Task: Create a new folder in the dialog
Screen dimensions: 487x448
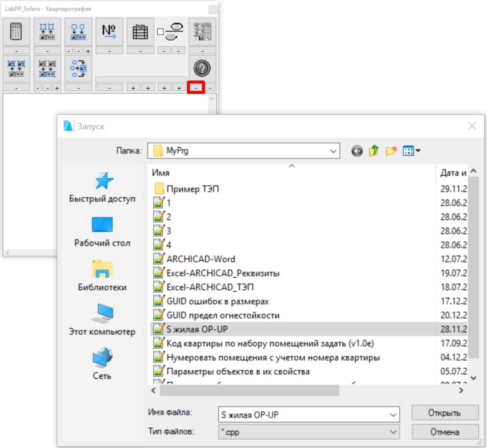Action: 391,151
